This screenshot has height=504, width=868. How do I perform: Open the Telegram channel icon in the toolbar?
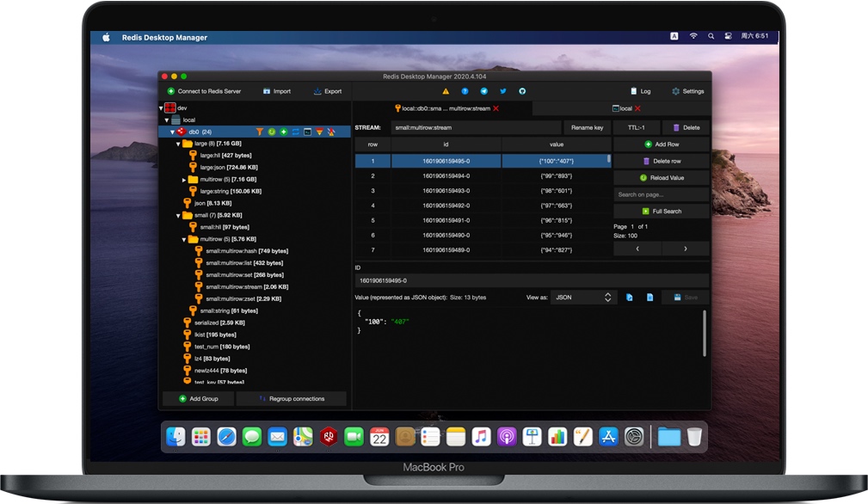pos(483,91)
